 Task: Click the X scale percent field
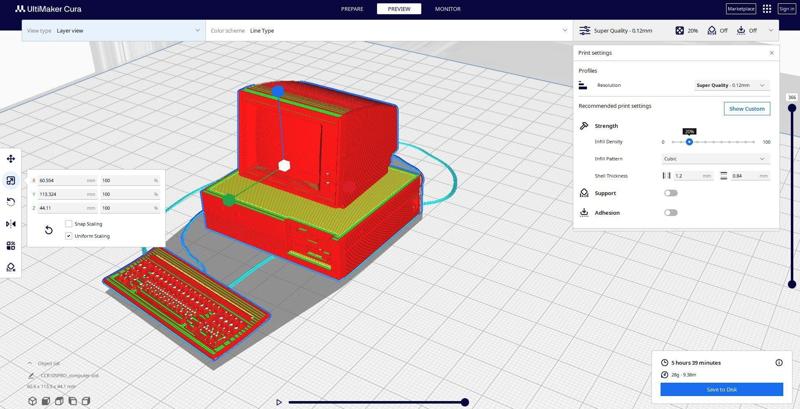[x=130, y=181]
